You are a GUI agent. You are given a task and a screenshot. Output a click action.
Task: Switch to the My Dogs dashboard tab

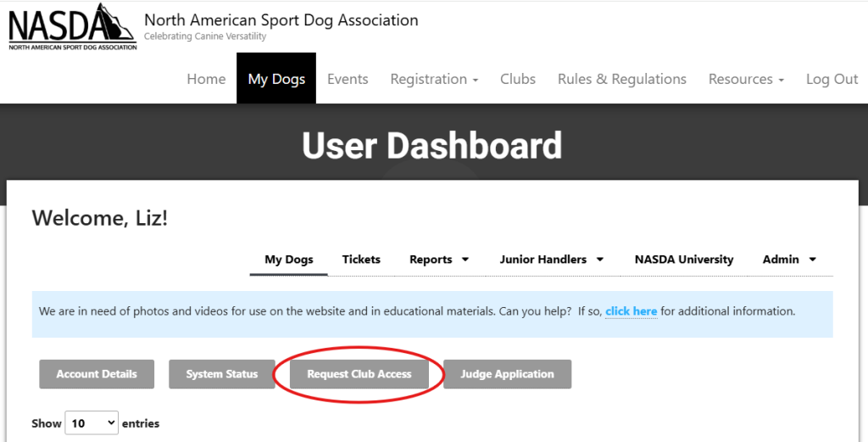289,260
